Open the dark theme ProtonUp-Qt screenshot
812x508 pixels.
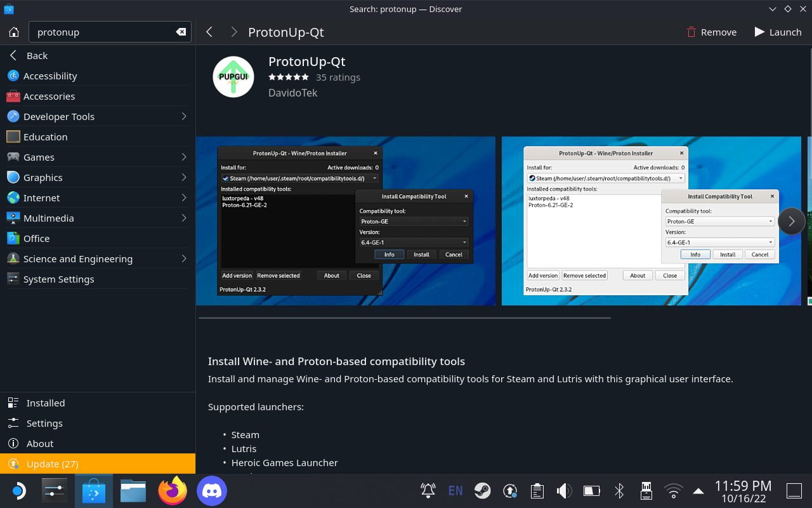point(346,221)
